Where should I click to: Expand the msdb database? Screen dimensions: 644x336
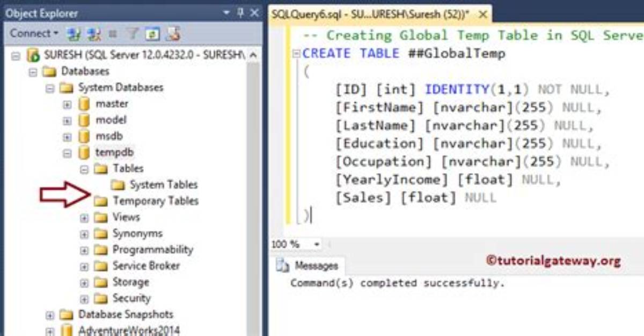coord(67,137)
